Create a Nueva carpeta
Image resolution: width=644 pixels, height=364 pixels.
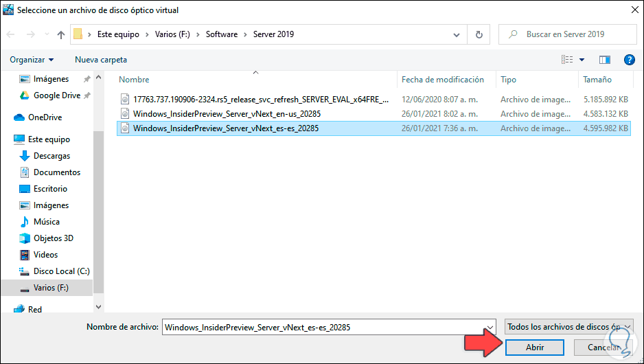(101, 60)
